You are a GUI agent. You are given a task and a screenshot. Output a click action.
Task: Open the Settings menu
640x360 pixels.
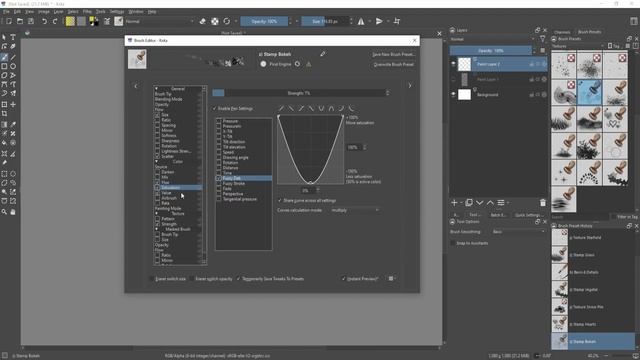click(117, 12)
